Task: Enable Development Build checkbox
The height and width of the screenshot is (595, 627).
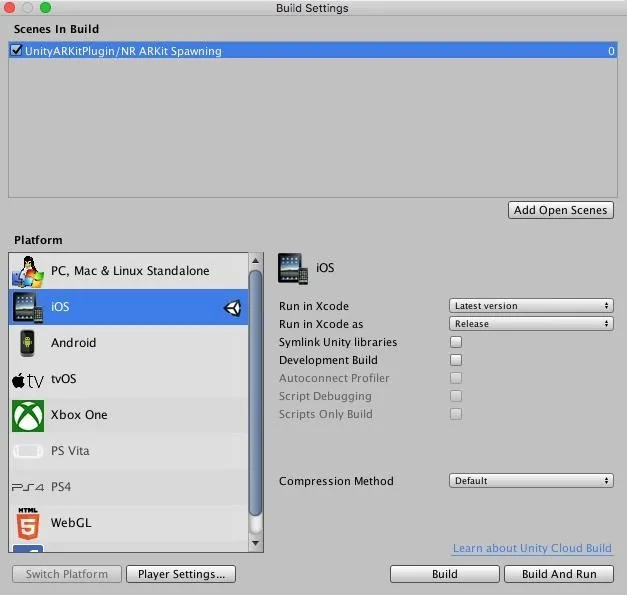Action: (456, 360)
